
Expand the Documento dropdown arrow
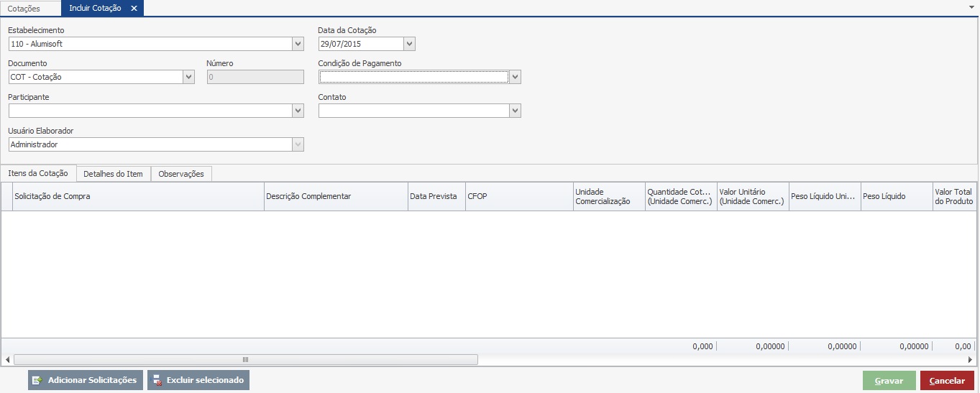coord(189,77)
